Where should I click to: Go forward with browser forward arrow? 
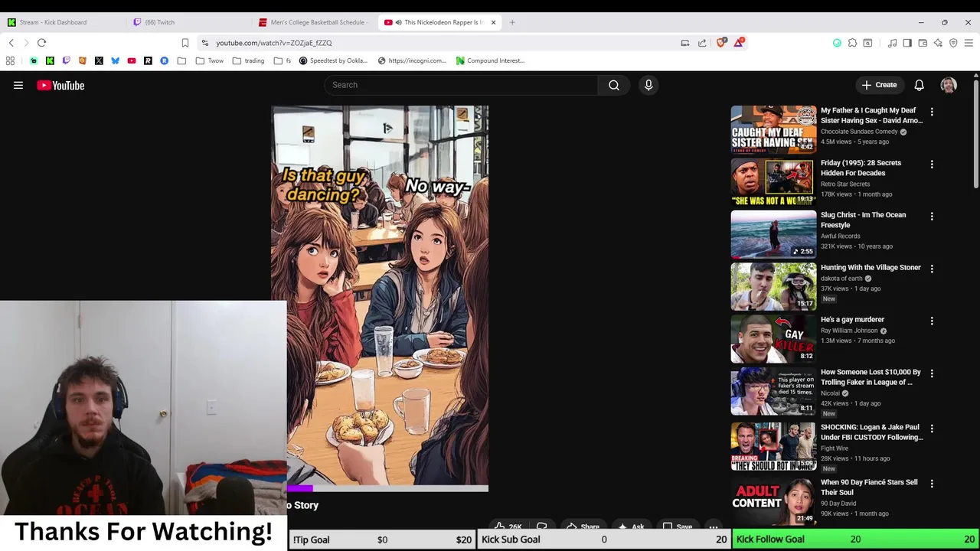coord(26,43)
